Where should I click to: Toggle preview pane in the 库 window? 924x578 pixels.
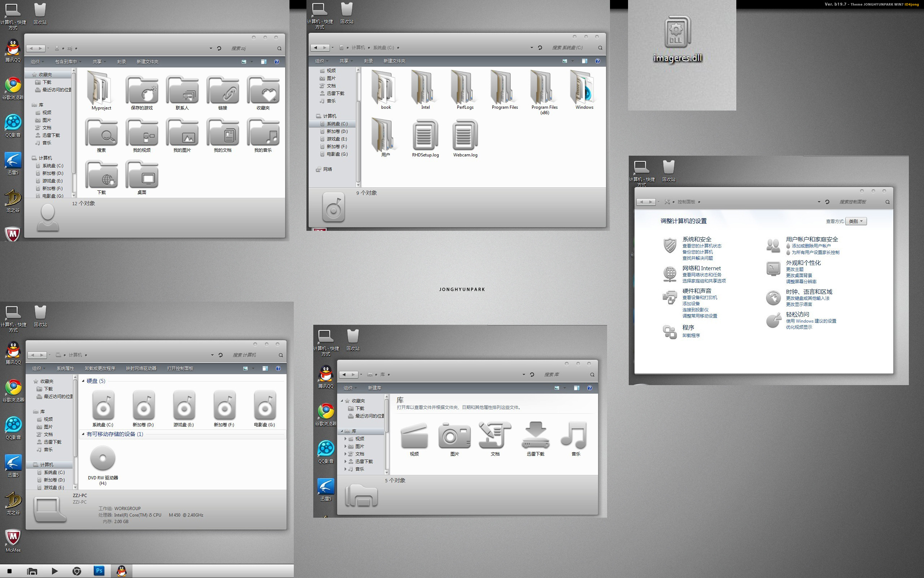click(x=576, y=388)
